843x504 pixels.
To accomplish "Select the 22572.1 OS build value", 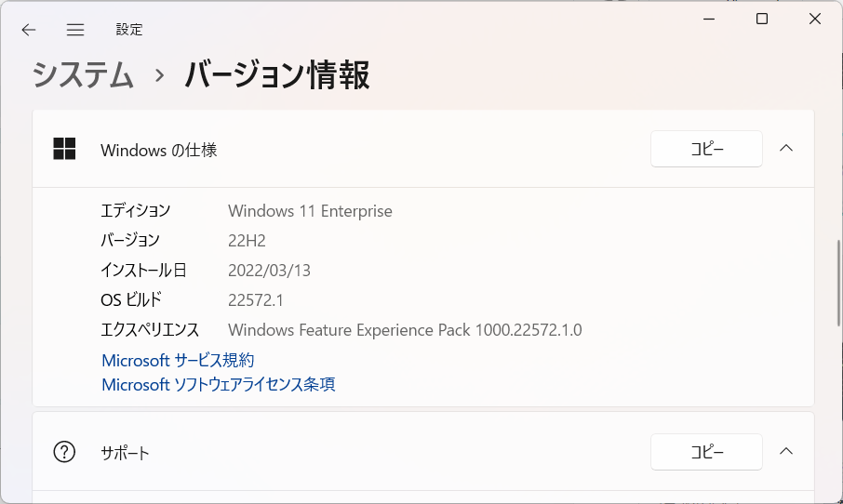I will coord(255,299).
